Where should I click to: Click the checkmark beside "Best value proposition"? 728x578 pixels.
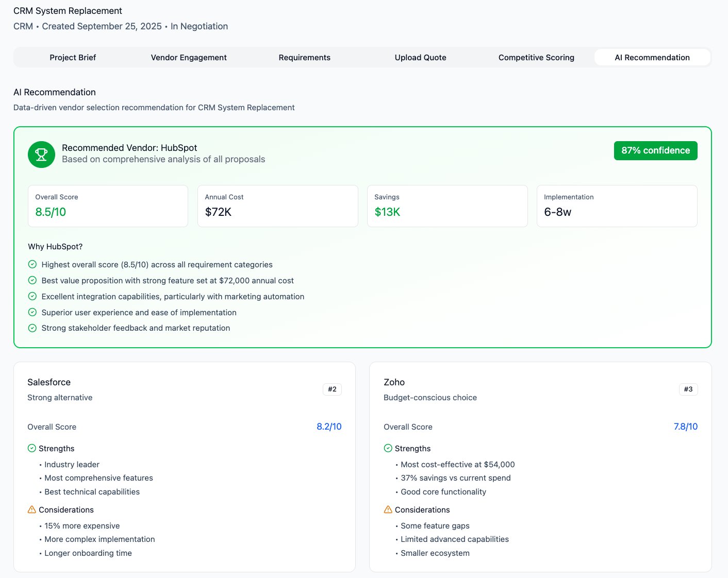point(32,280)
